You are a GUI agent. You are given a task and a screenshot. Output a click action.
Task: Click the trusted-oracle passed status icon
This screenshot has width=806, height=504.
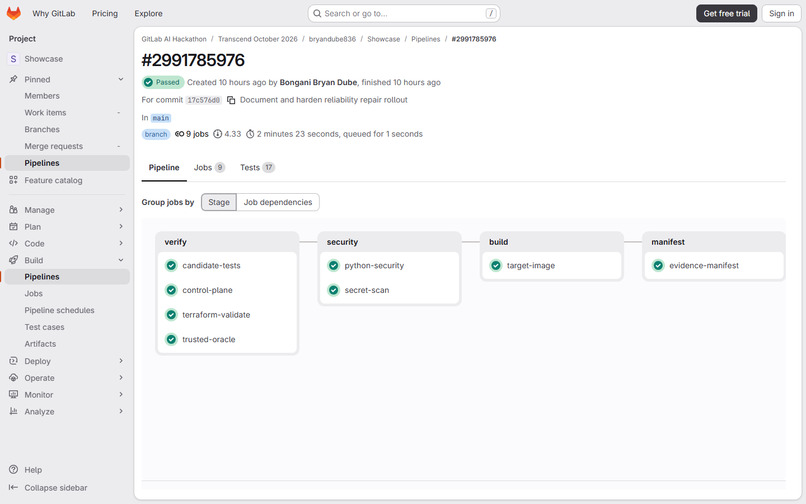(171, 339)
